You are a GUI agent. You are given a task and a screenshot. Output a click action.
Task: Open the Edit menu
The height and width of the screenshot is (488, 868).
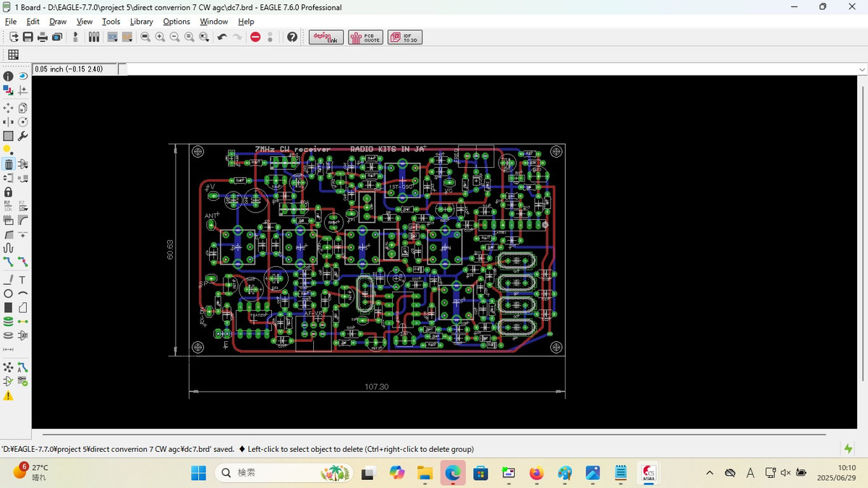point(33,22)
